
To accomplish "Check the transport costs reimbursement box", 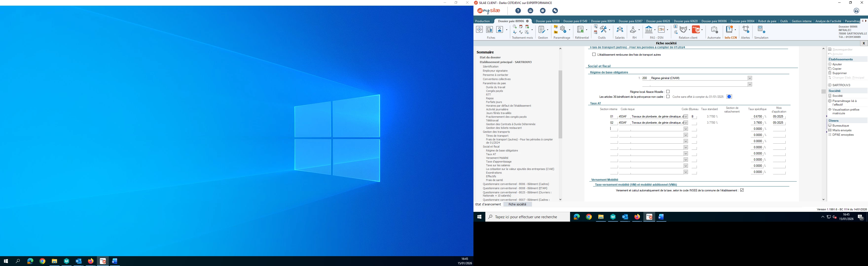I will 594,54.
